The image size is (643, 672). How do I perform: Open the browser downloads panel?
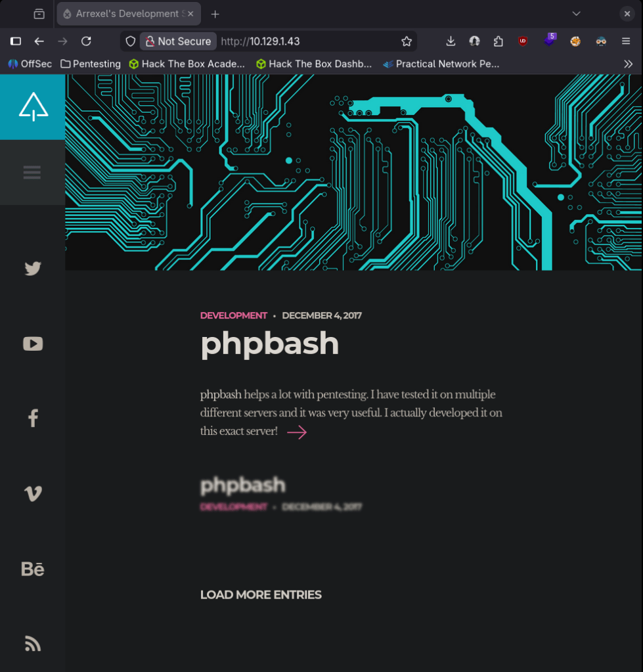[451, 41]
